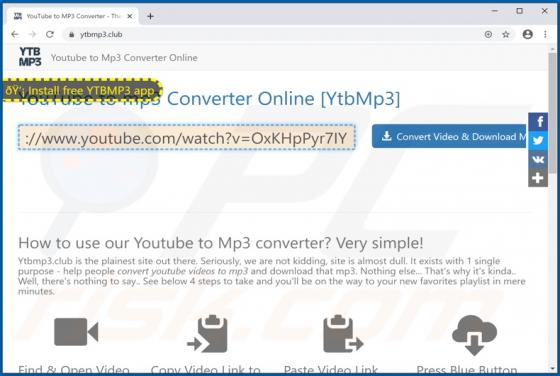Click the browser forward arrow
Image resolution: width=560 pixels, height=376 pixels.
[x=32, y=34]
